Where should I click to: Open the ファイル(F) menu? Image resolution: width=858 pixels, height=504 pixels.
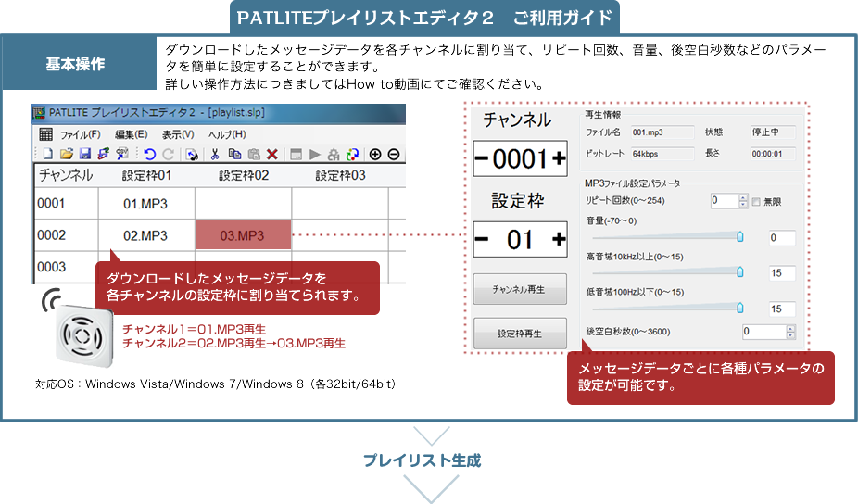pyautogui.click(x=81, y=134)
